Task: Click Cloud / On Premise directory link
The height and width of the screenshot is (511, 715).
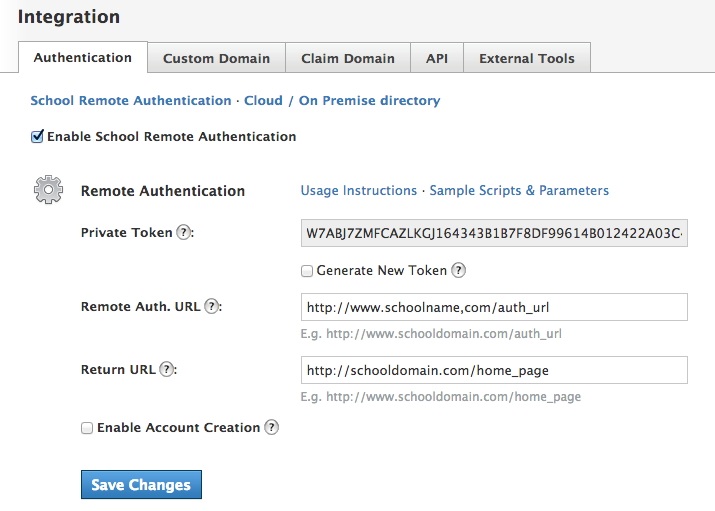Action: [x=342, y=100]
